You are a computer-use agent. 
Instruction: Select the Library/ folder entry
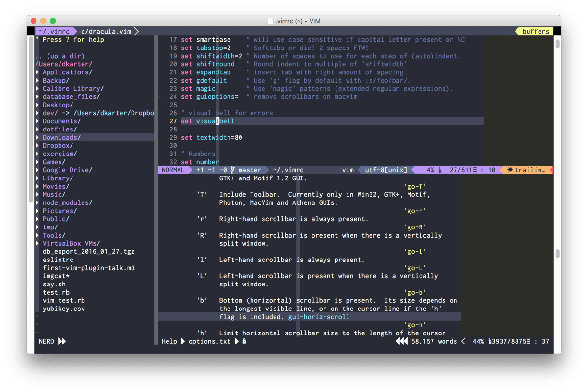[58, 178]
